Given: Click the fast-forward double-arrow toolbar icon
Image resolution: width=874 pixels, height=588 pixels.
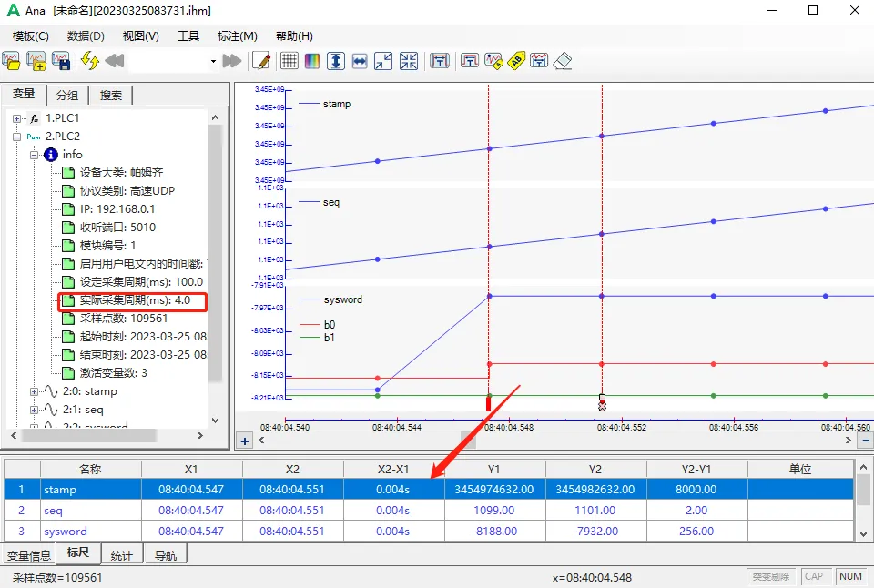Looking at the screenshot, I should [x=232, y=61].
